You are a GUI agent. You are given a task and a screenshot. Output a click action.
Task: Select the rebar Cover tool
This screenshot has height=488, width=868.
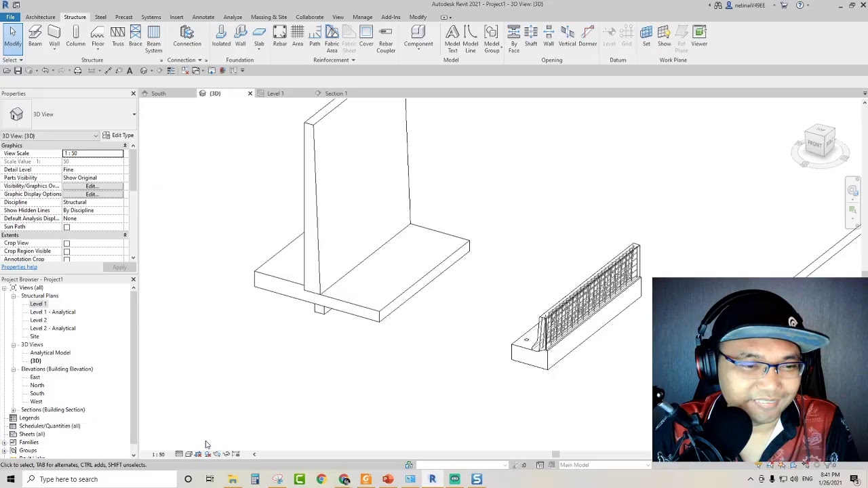[x=366, y=37]
